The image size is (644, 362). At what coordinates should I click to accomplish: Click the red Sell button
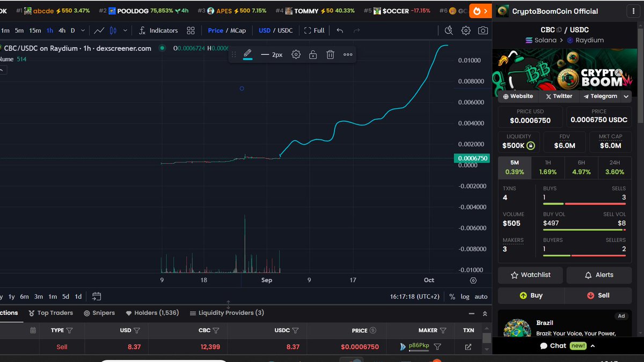point(598,295)
